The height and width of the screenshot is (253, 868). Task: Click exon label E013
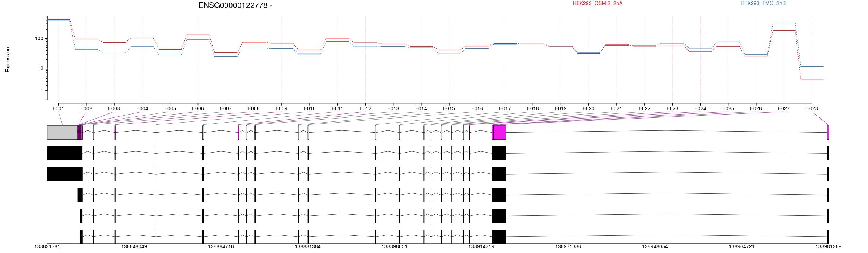point(393,108)
